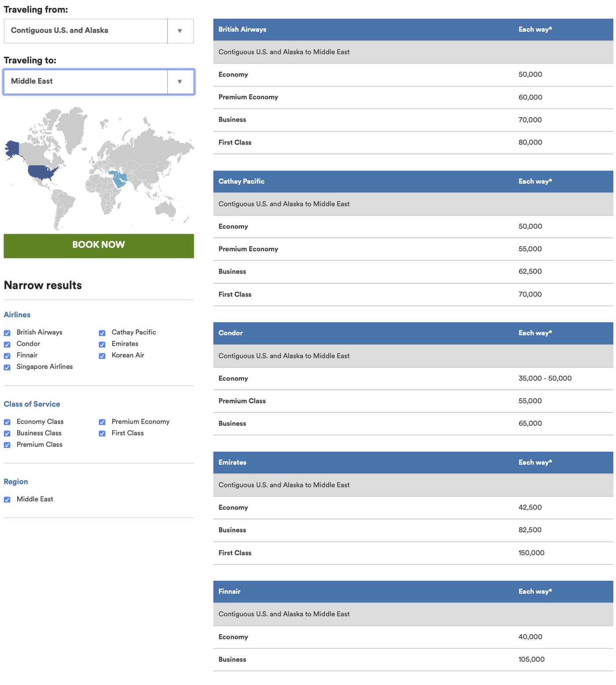Screen dimensions: 616x685
Task: Uncheck the Finnair checkbox
Action: click(7, 356)
